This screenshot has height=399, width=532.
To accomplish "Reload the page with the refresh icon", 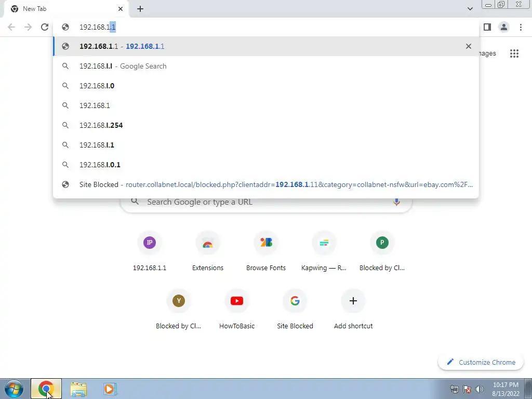I will [45, 27].
